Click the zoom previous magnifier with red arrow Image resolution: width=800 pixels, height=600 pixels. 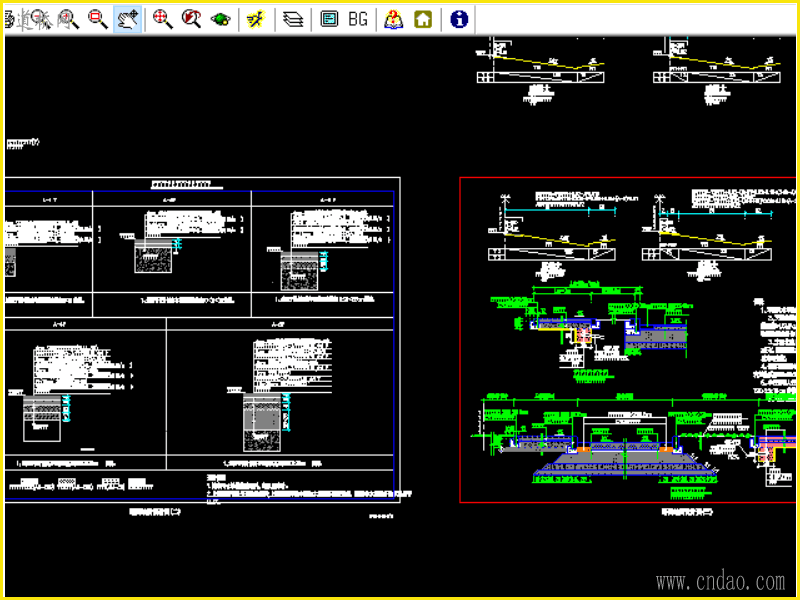[191, 19]
